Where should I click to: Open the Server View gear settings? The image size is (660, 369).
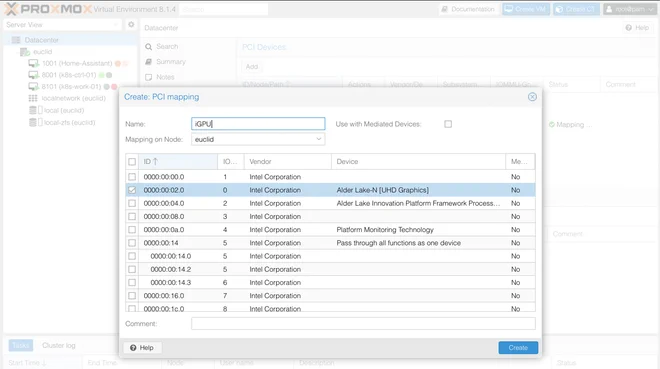coord(131,25)
